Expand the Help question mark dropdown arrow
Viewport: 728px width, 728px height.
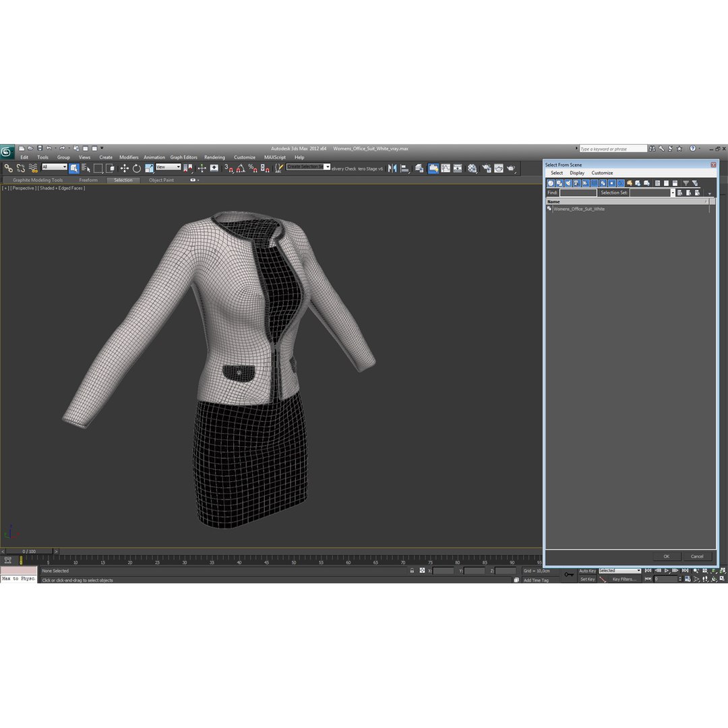700,148
